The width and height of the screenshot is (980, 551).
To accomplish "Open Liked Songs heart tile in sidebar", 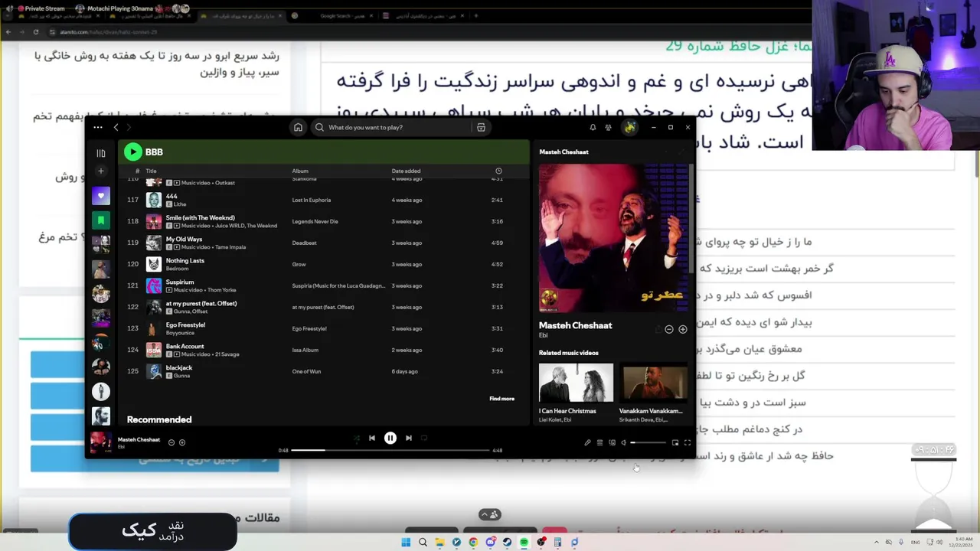I will (x=100, y=196).
